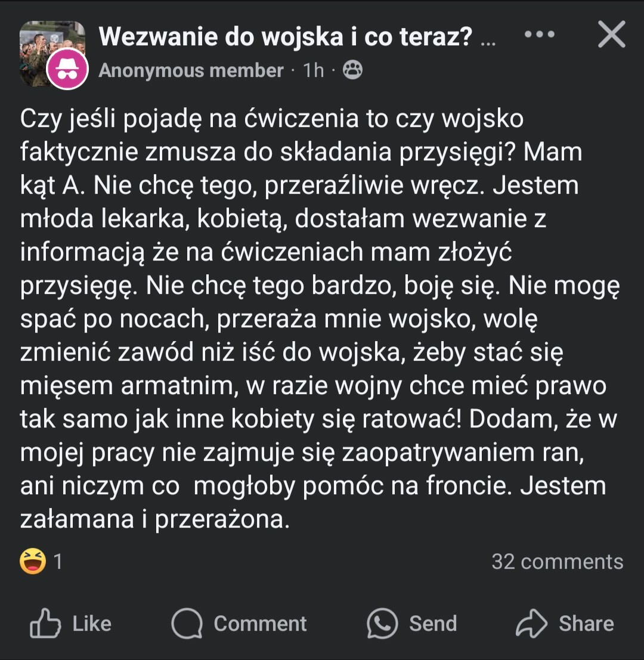644x660 pixels.
Task: Tap the thumbs-up Like icon
Action: point(45,624)
